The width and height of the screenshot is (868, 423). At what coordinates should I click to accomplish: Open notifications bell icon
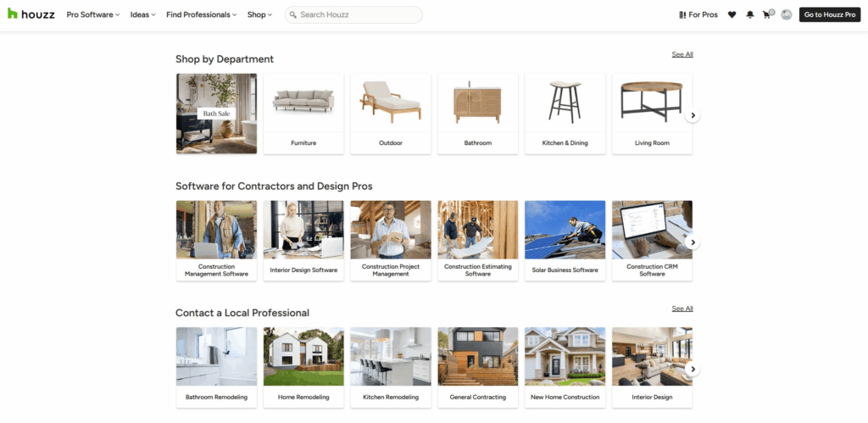pos(750,14)
